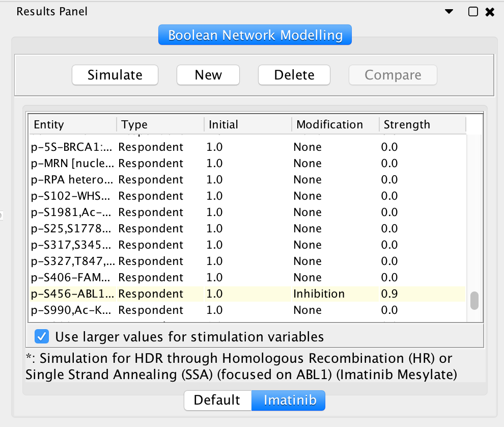This screenshot has width=504, height=427.
Task: Open Inhibition modification cell dropdown for p-S456-ABL1
Action: point(335,294)
